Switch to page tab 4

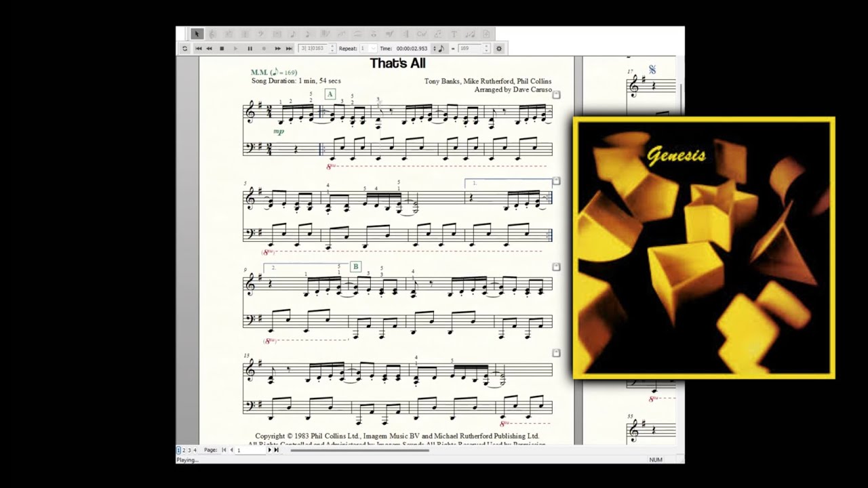coord(195,450)
